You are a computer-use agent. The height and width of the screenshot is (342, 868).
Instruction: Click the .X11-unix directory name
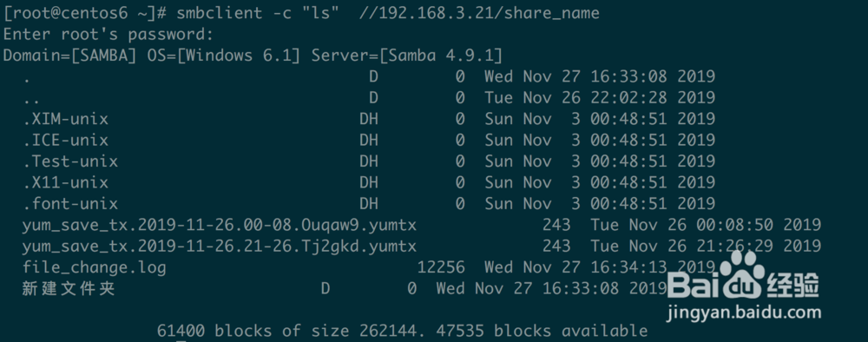66,182
